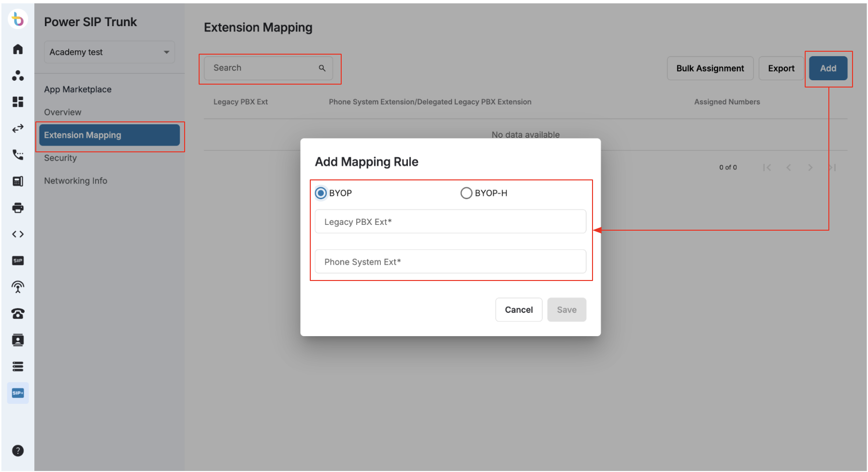Click the Add button
Viewport: 868px width, 472px height.
click(x=828, y=68)
